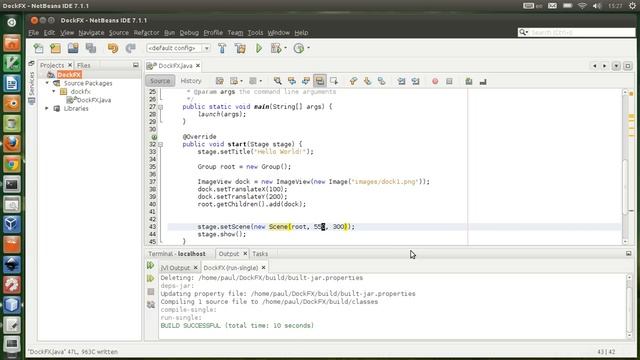
Task: Switch to the History view
Action: [191, 81]
